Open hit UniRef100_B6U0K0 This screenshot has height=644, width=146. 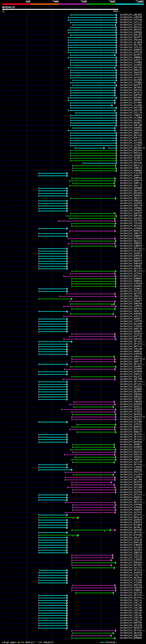tap(131, 151)
